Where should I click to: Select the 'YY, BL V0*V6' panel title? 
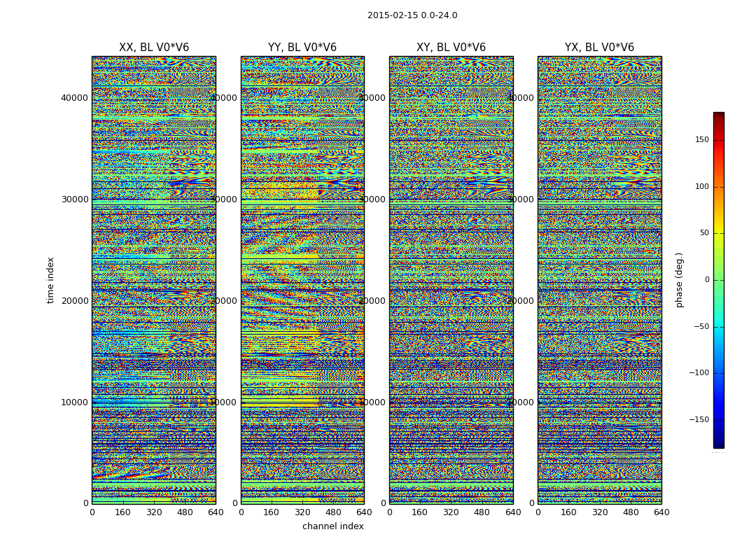point(302,48)
